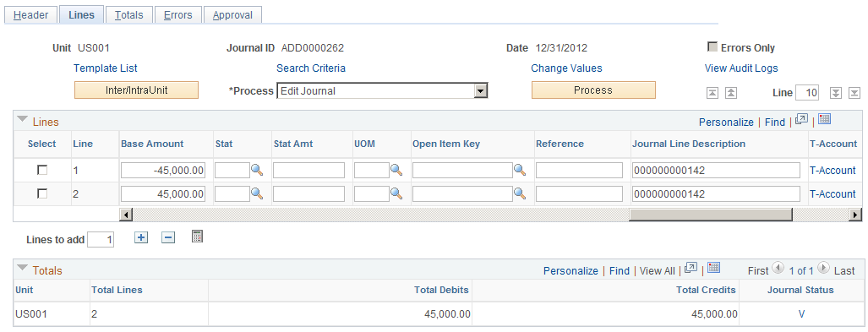Click the calculator icon beside Lines to add

[x=197, y=237]
